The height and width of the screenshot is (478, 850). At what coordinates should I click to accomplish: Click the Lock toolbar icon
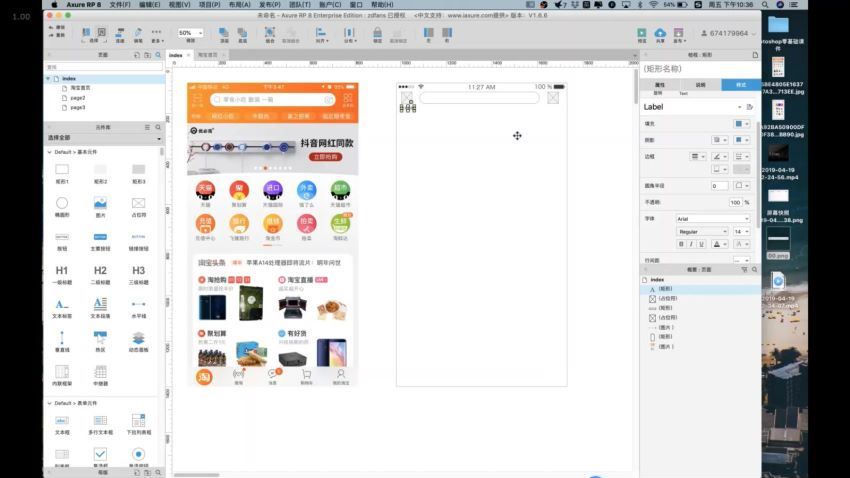pyautogui.click(x=377, y=35)
